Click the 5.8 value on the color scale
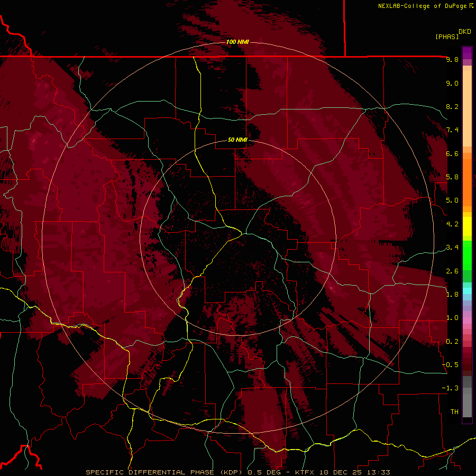This screenshot has height=476, width=476. point(452,177)
